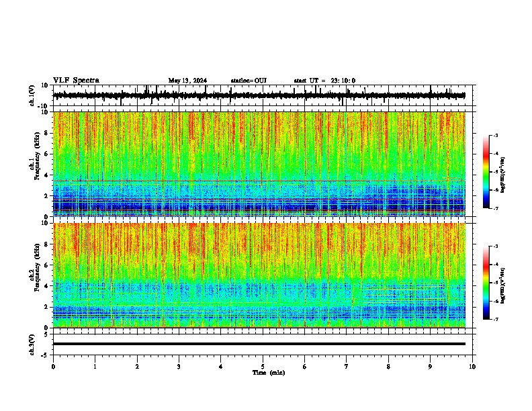Click the "station=OUI" header label

pos(249,81)
